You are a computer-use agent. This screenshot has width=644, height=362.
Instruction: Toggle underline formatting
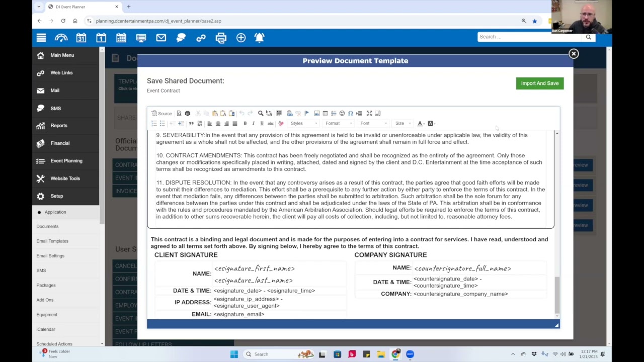click(x=262, y=124)
